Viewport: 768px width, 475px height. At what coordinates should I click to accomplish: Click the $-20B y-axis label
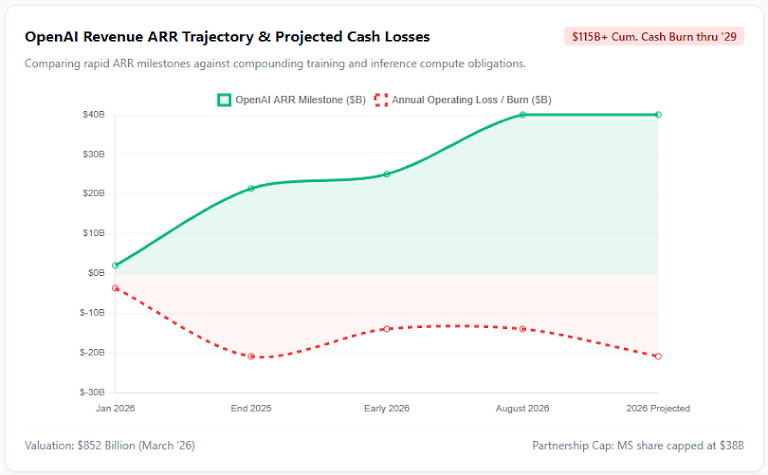(92, 353)
